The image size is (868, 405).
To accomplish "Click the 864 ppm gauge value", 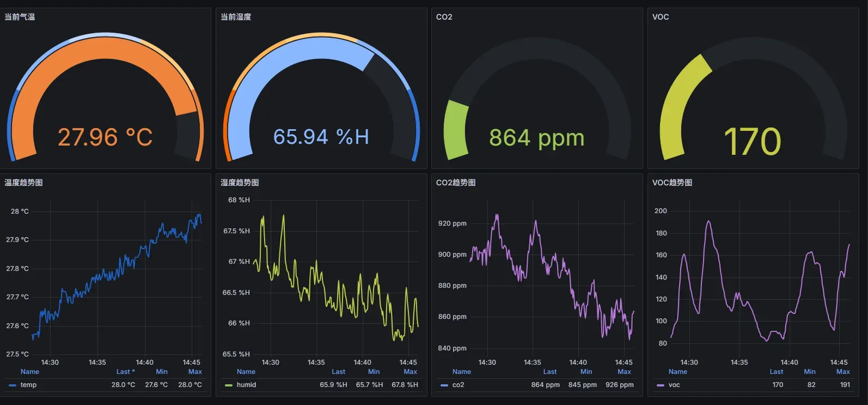I will tap(536, 138).
